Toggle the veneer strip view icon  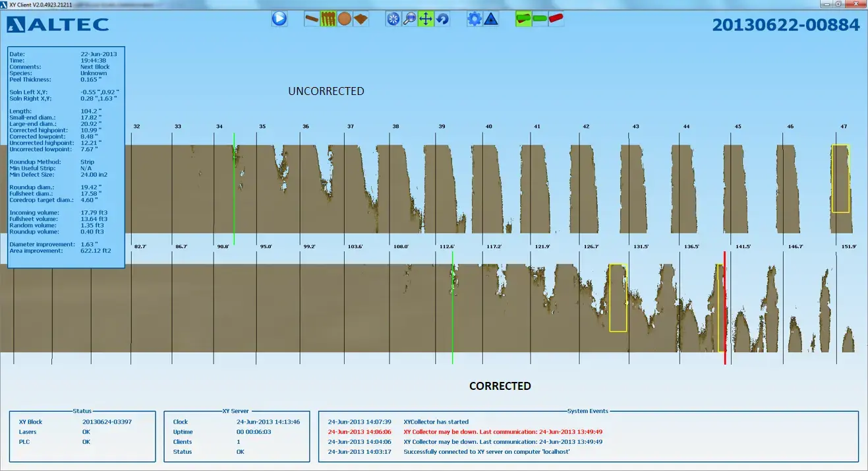pos(328,19)
